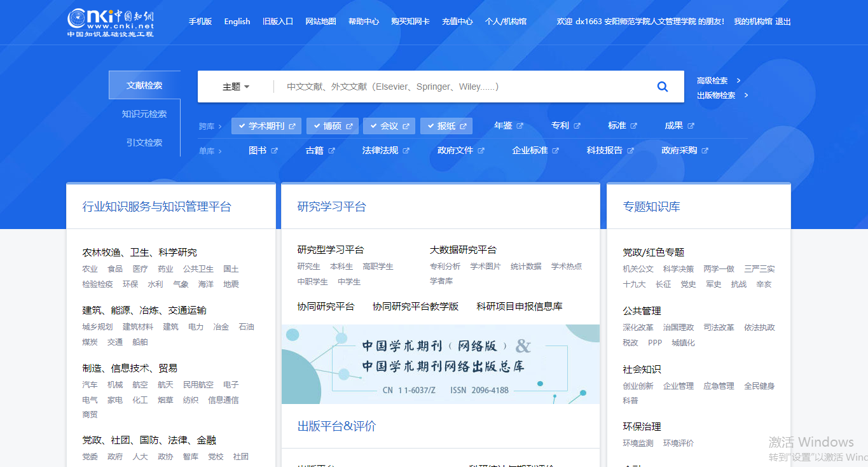The width and height of the screenshot is (868, 467).
Task: Open external link icon next to 学术期刊
Action: 293,126
